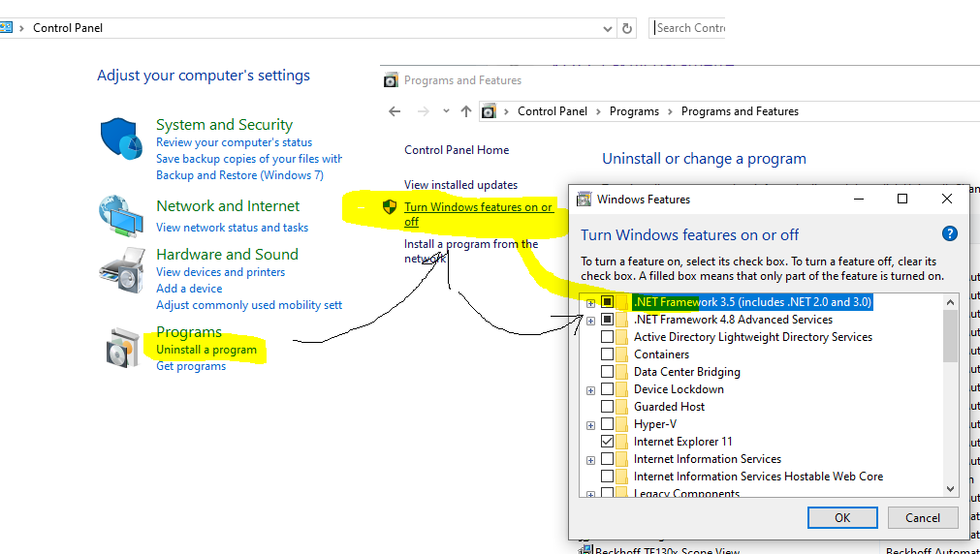The image size is (980, 554).
Task: Open System and Security heading link
Action: pyautogui.click(x=224, y=124)
